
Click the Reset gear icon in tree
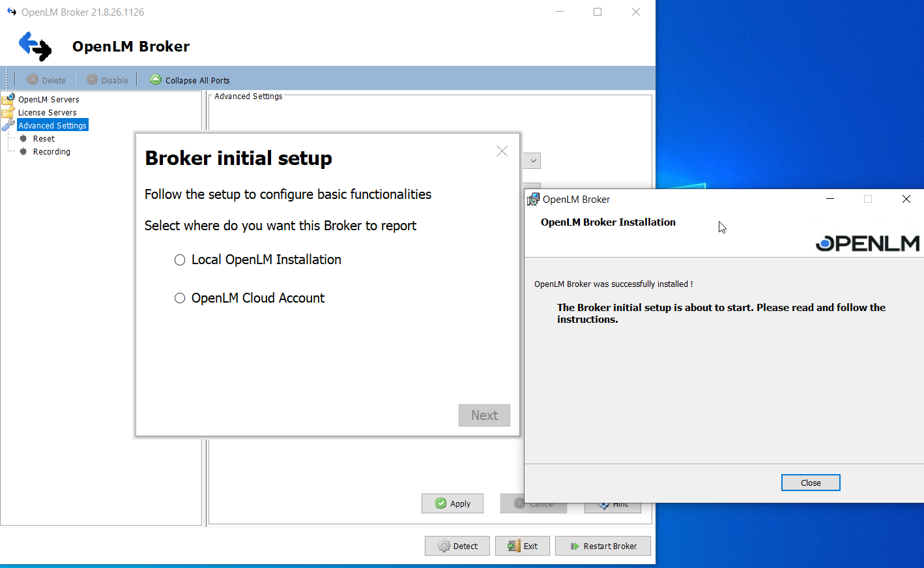point(23,138)
